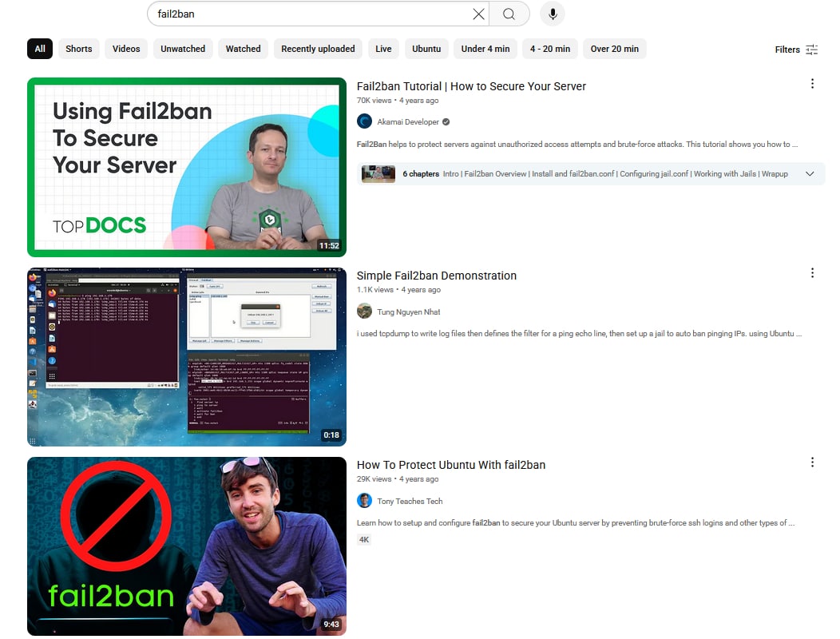Start voice search with the microphone icon
Viewport: 840px width, 639px height.
click(553, 14)
